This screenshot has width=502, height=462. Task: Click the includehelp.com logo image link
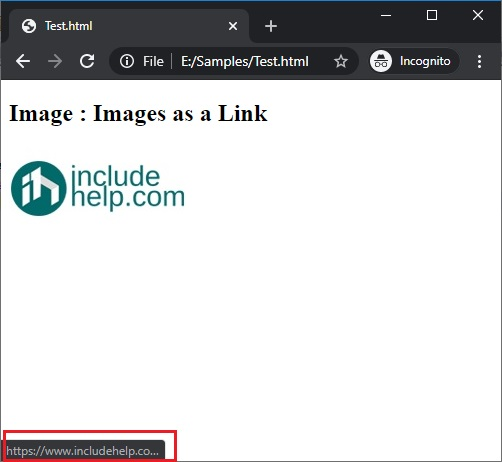pos(98,188)
